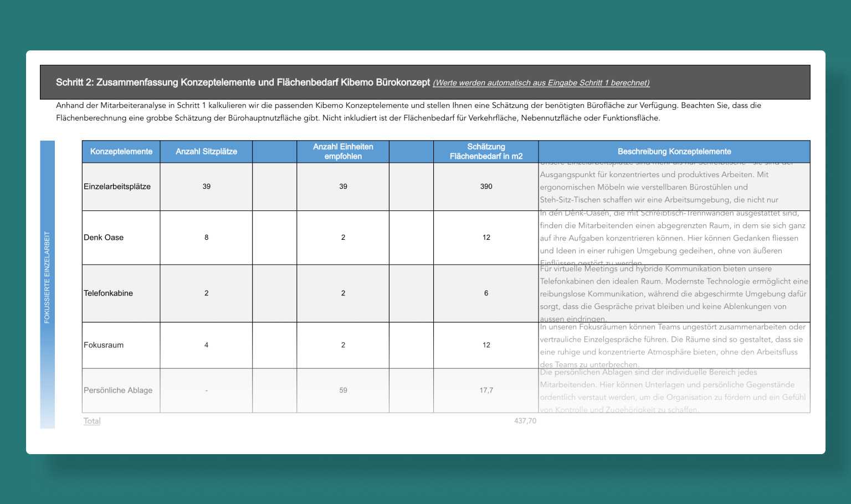Image resolution: width=851 pixels, height=504 pixels.
Task: Click the 'Anzahl Einheiten empfohlen' header cell
Action: coord(343,152)
